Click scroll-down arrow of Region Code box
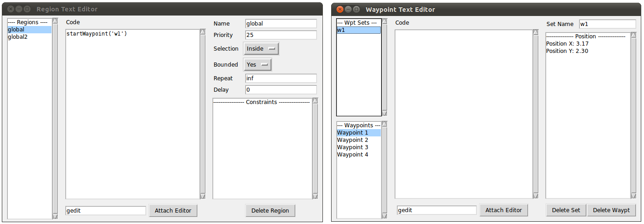 coord(203,196)
